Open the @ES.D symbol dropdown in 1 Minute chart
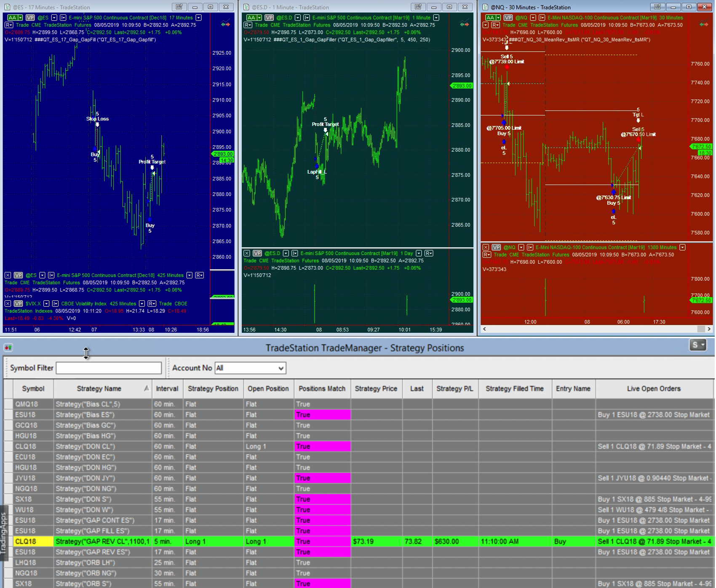Image resolution: width=716 pixels, height=588 pixels. (x=298, y=18)
